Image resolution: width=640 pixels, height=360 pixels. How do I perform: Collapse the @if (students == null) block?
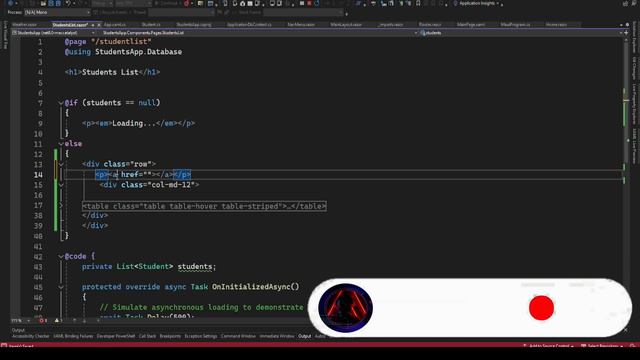click(x=61, y=103)
